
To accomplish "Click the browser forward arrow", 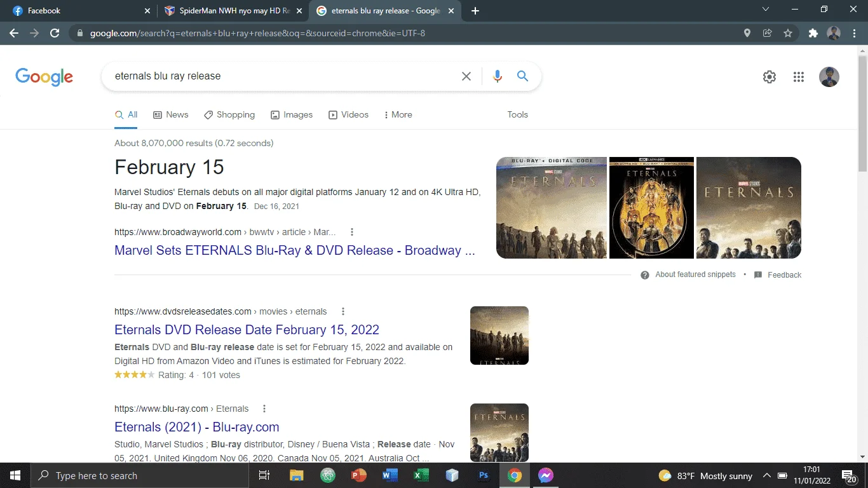I will (x=34, y=33).
